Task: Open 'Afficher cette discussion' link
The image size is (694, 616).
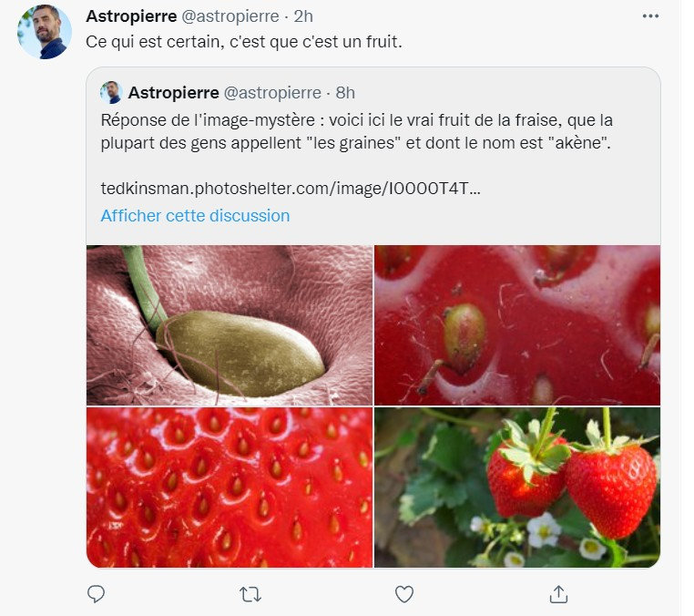Action: (x=195, y=216)
